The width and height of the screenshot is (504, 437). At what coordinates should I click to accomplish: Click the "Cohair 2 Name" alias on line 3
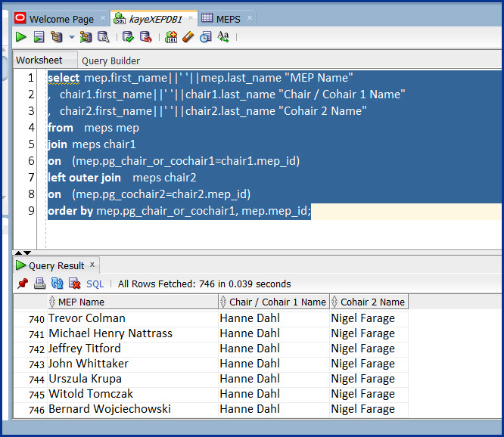coord(322,111)
